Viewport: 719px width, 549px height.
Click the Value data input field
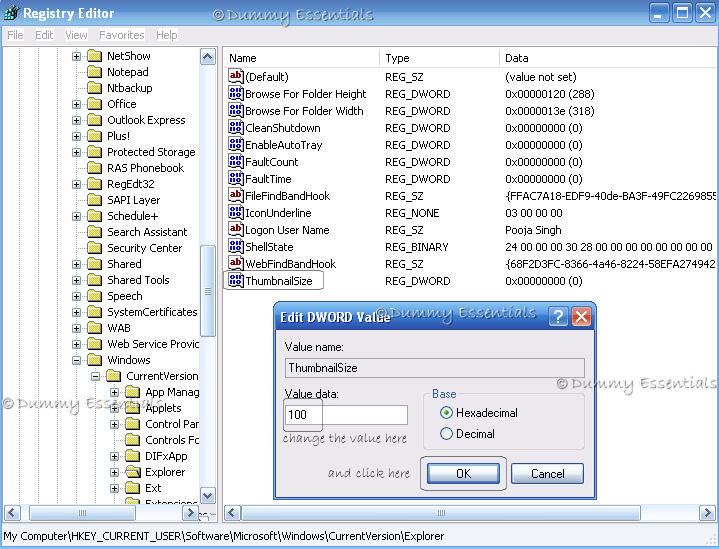(346, 415)
